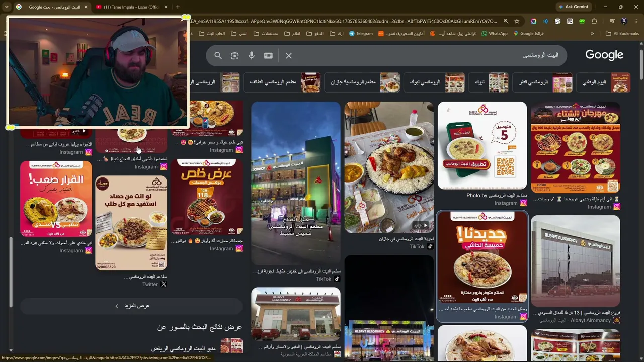Click the Google search magnifier icon
Image resolution: width=644 pixels, height=362 pixels.
point(218,55)
